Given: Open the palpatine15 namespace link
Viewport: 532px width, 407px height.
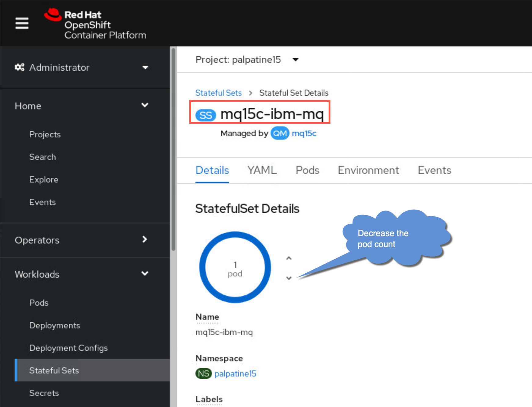Looking at the screenshot, I should click(x=235, y=373).
